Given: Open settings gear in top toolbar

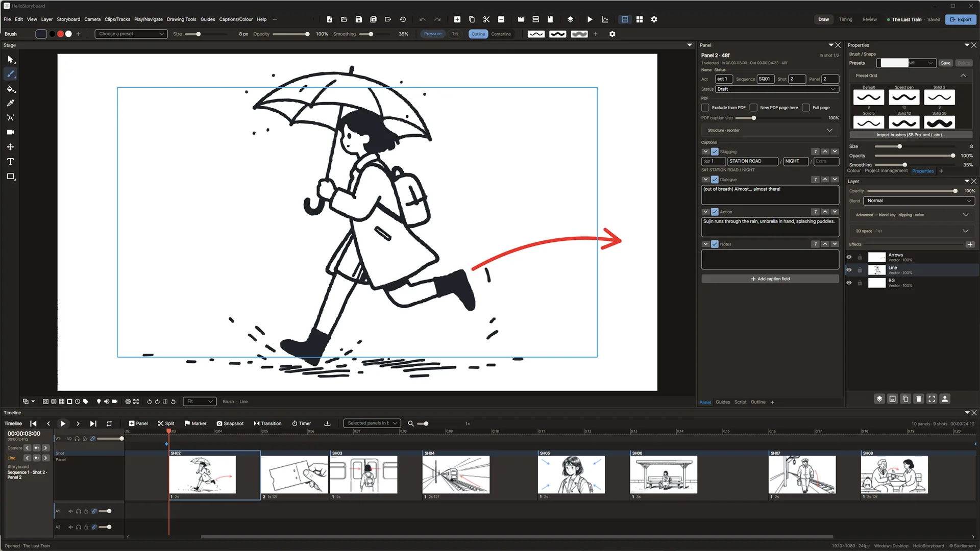Looking at the screenshot, I should [x=654, y=19].
